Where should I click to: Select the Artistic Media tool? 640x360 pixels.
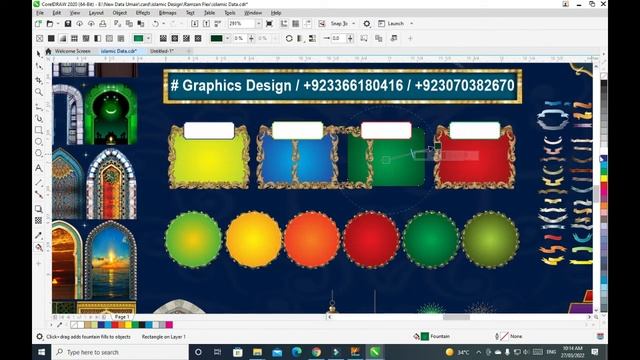(x=39, y=119)
